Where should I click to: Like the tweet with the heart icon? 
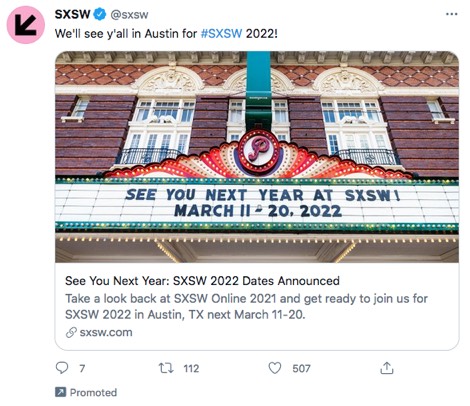pyautogui.click(x=275, y=368)
